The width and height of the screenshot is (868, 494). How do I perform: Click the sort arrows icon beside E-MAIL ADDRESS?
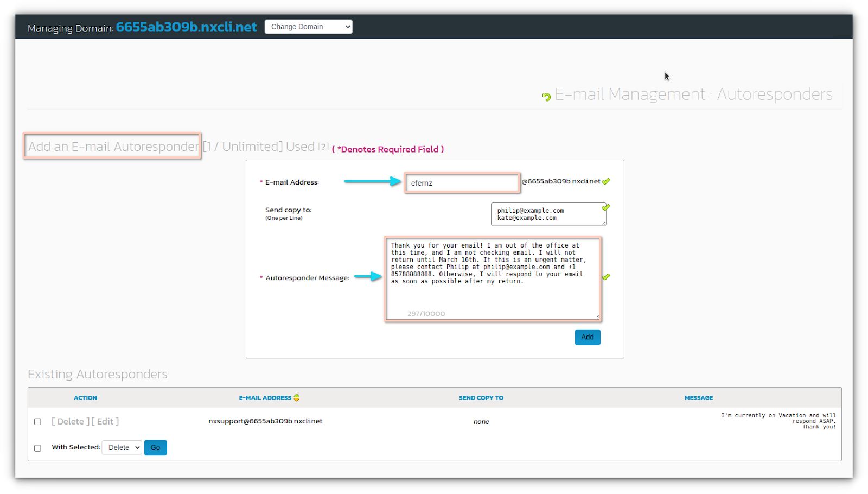(x=297, y=398)
